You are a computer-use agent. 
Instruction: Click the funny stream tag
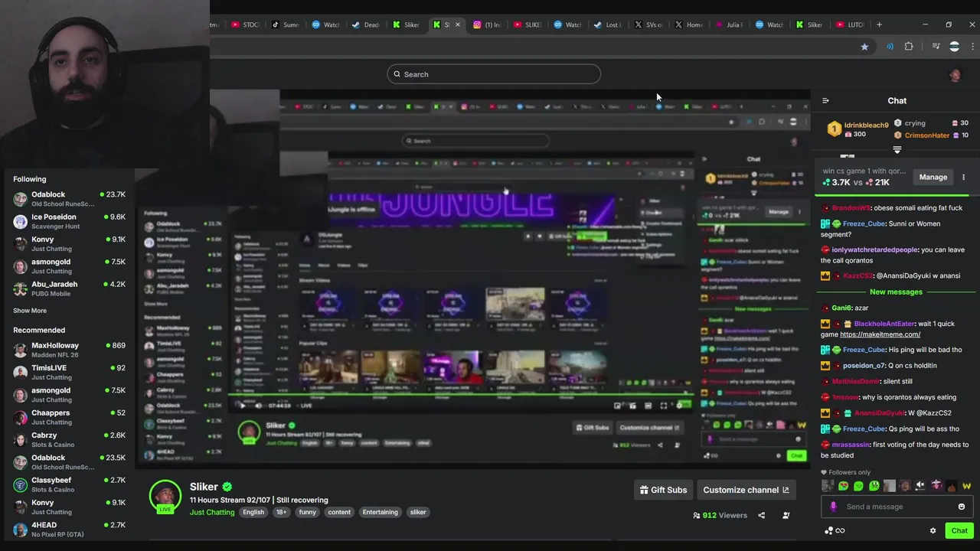[x=307, y=512]
